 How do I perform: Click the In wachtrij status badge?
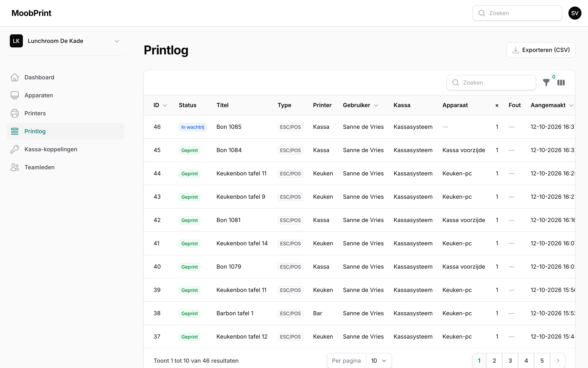click(193, 127)
